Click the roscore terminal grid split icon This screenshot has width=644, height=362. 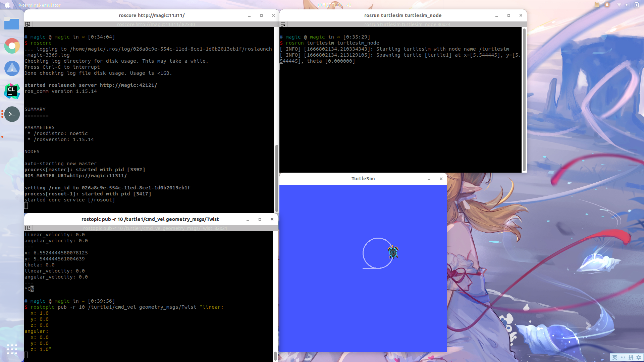28,24
